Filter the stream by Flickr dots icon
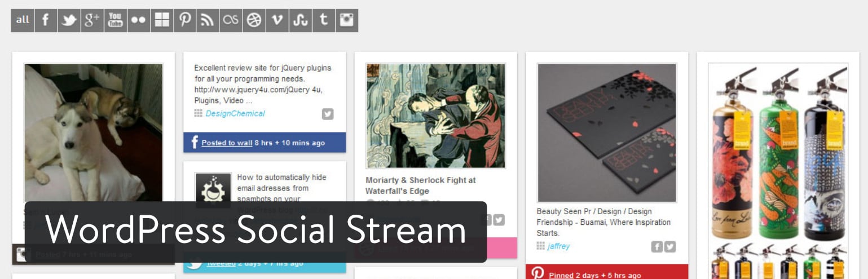868x279 pixels. (x=138, y=20)
